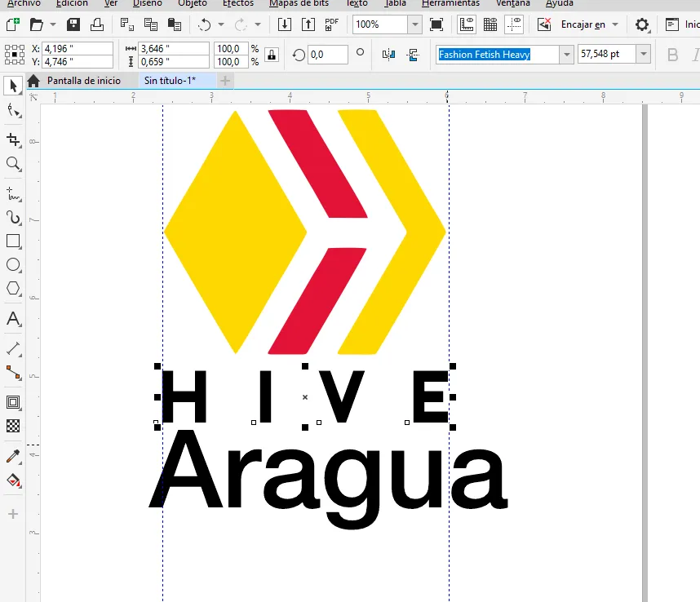Mirror text vertically
The width and height of the screenshot is (700, 602).
(413, 55)
